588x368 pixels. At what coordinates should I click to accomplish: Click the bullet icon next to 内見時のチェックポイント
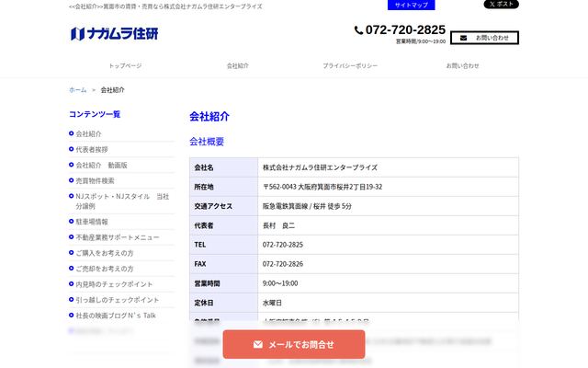pos(72,284)
